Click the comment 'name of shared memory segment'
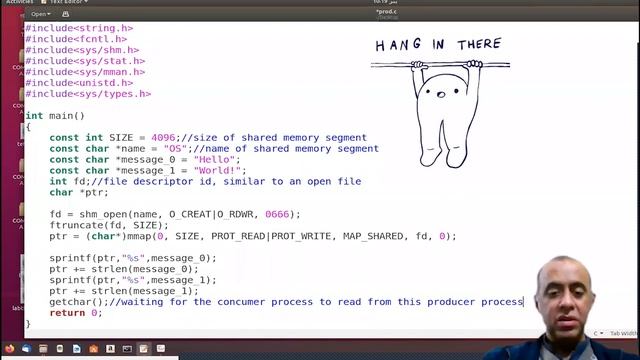This screenshot has height=360, width=640. pos(292,149)
